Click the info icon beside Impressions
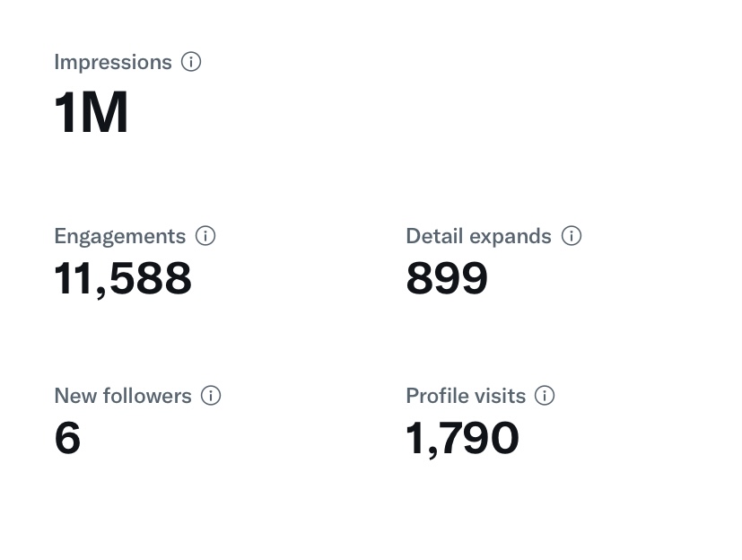Image resolution: width=742 pixels, height=560 pixels. 191,62
